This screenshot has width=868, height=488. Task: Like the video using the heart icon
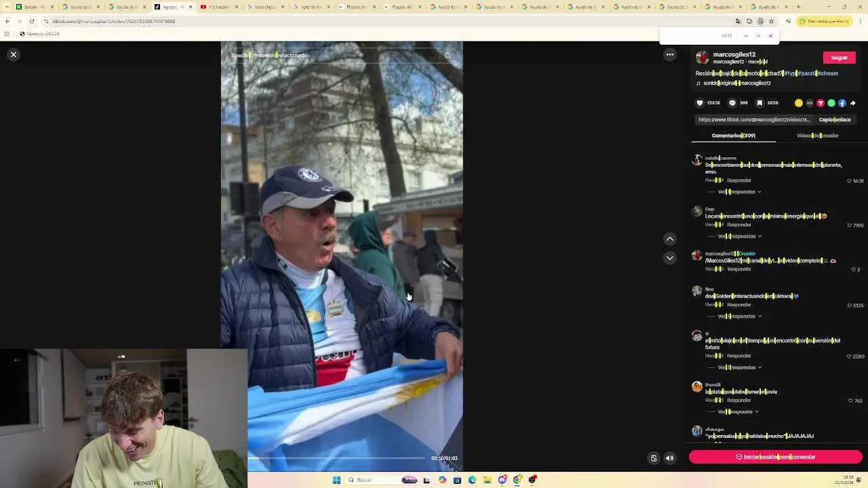coord(700,103)
